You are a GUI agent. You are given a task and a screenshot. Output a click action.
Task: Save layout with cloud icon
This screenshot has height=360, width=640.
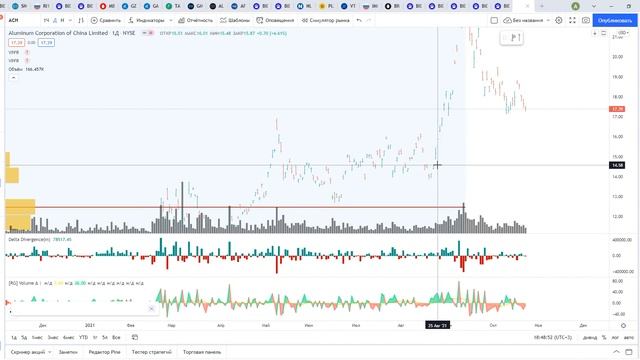(x=507, y=20)
